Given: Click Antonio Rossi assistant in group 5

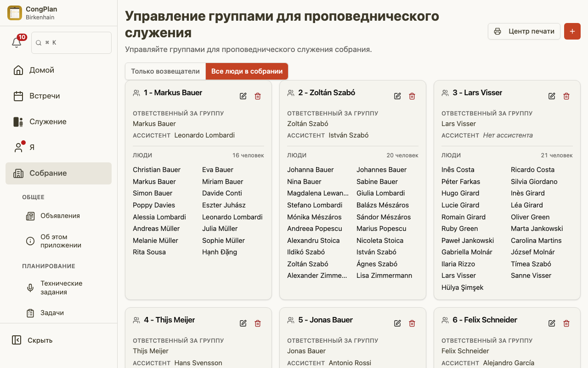Looking at the screenshot, I should click(x=350, y=363).
